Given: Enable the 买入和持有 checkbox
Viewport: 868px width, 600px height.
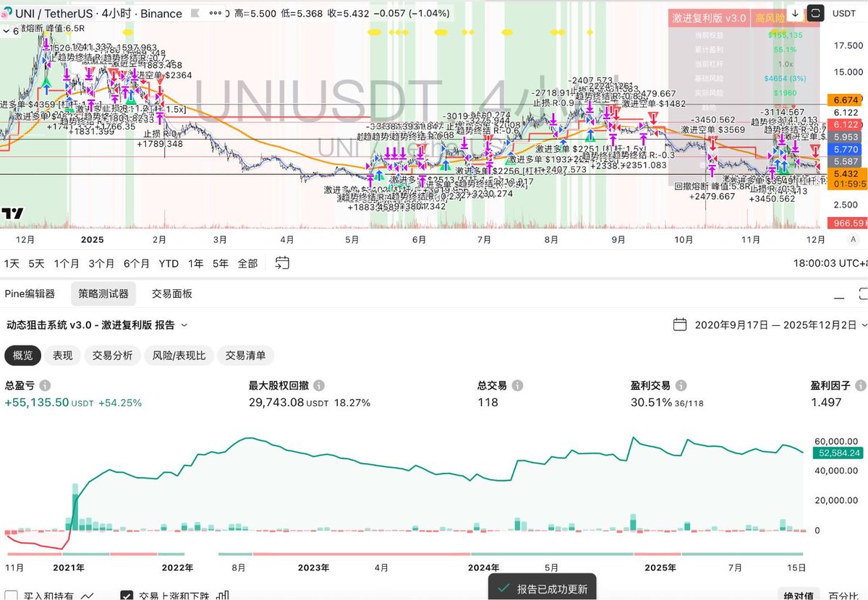Looking at the screenshot, I should coord(10,596).
